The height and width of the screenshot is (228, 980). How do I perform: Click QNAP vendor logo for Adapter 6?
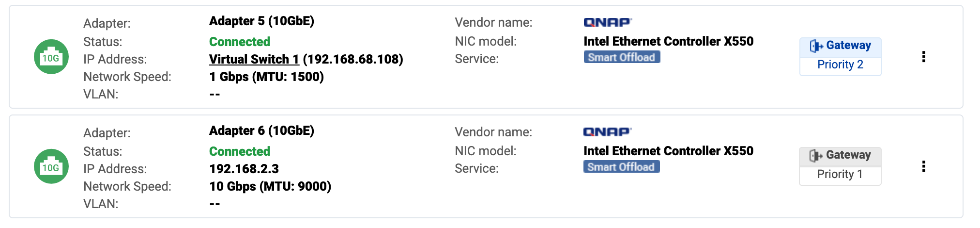point(608,132)
